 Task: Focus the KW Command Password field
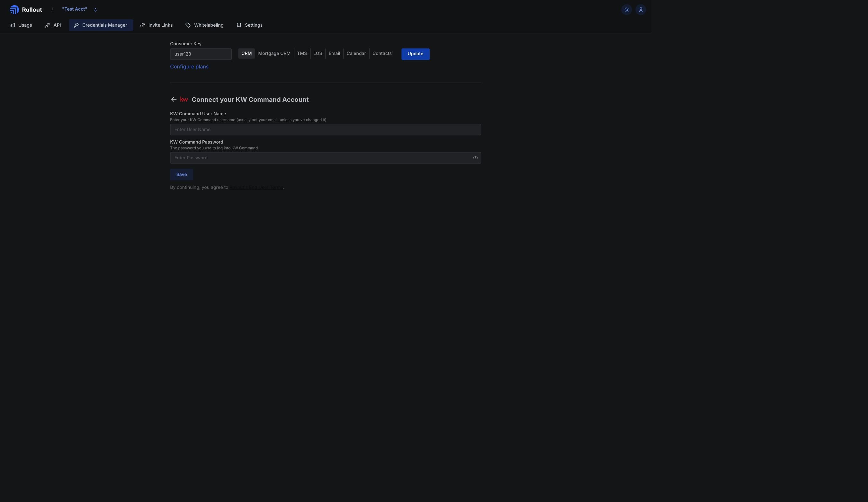coord(326,158)
